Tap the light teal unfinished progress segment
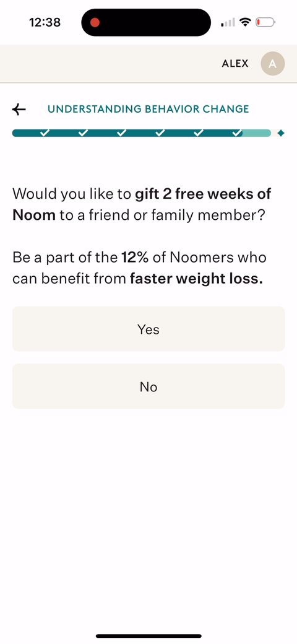Image resolution: width=297 pixels, height=644 pixels. pyautogui.click(x=257, y=133)
